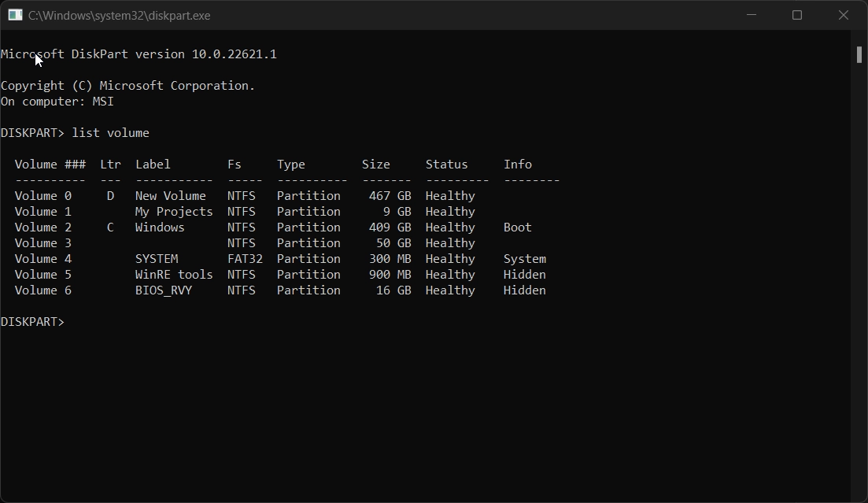
Task: Close the diskpart window
Action: pos(844,15)
